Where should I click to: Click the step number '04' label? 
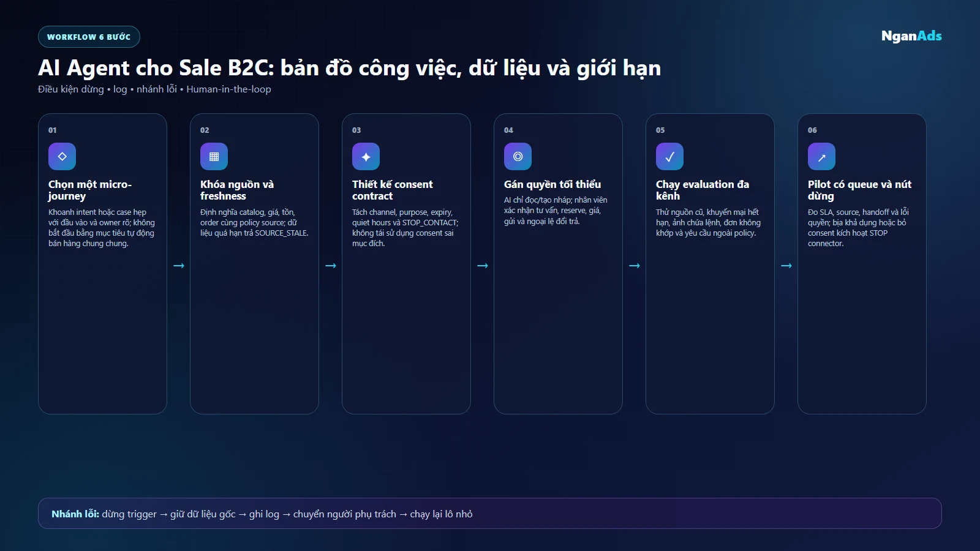click(508, 130)
